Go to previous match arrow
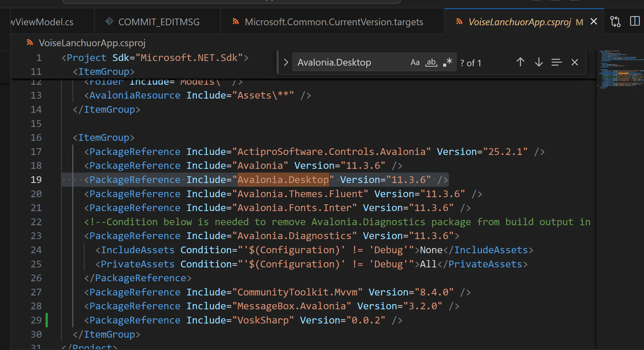This screenshot has width=644, height=350. [520, 63]
